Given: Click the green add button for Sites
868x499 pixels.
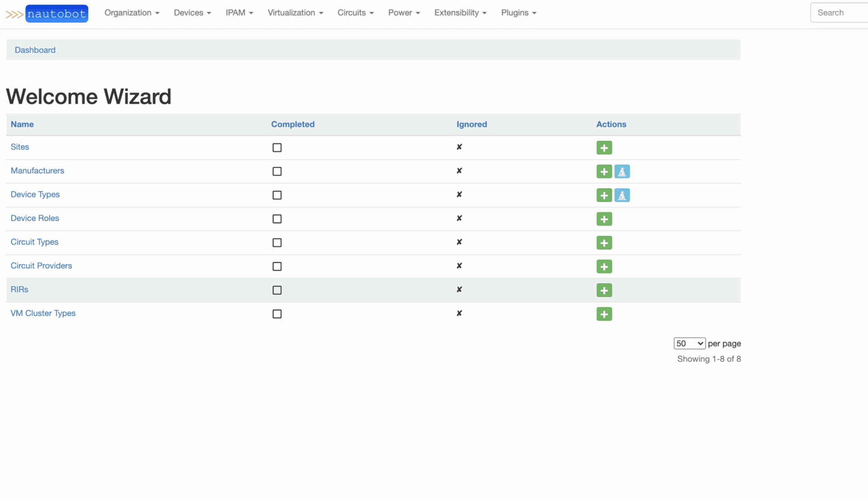Looking at the screenshot, I should click(x=604, y=147).
